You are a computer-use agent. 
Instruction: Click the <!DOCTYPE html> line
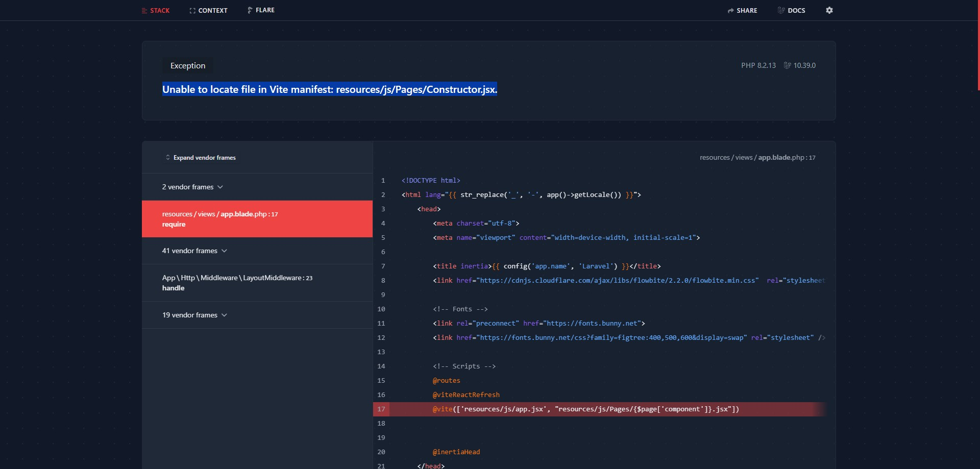point(431,181)
